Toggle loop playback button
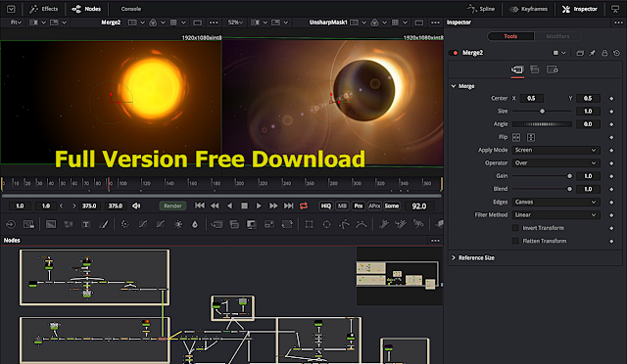Image resolution: width=627 pixels, height=364 pixels. (304, 205)
